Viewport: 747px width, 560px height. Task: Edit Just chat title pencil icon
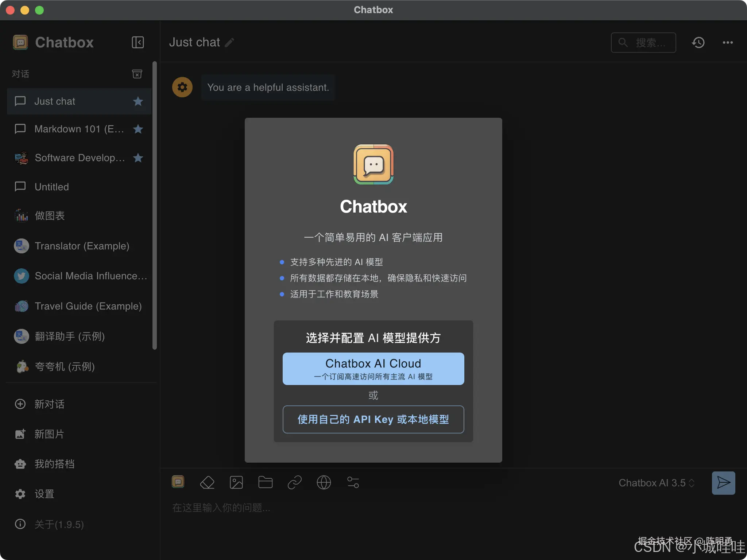[x=229, y=43]
